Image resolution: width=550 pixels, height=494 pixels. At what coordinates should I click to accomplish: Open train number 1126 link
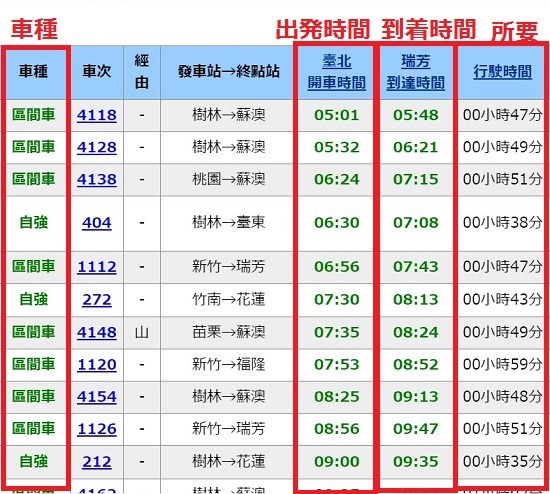[97, 429]
